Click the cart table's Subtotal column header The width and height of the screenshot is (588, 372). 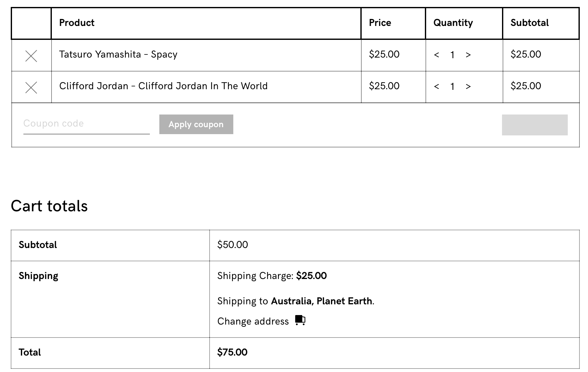(x=530, y=23)
